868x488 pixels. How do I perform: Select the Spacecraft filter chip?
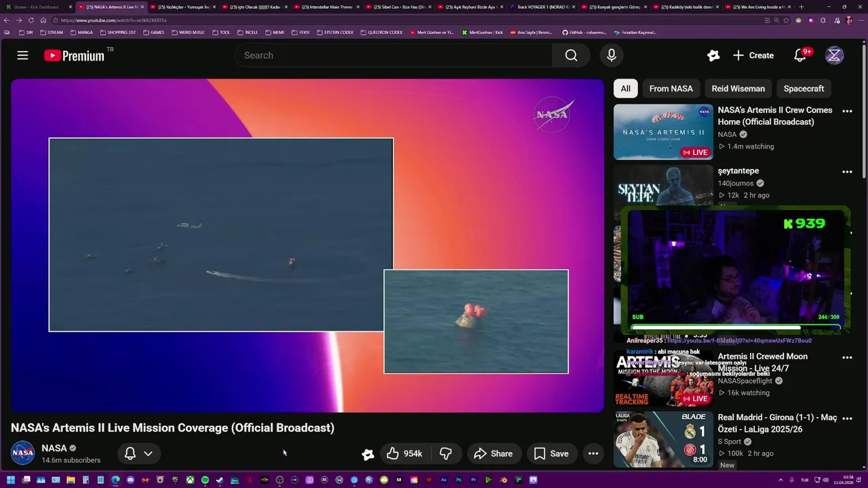[x=804, y=88]
